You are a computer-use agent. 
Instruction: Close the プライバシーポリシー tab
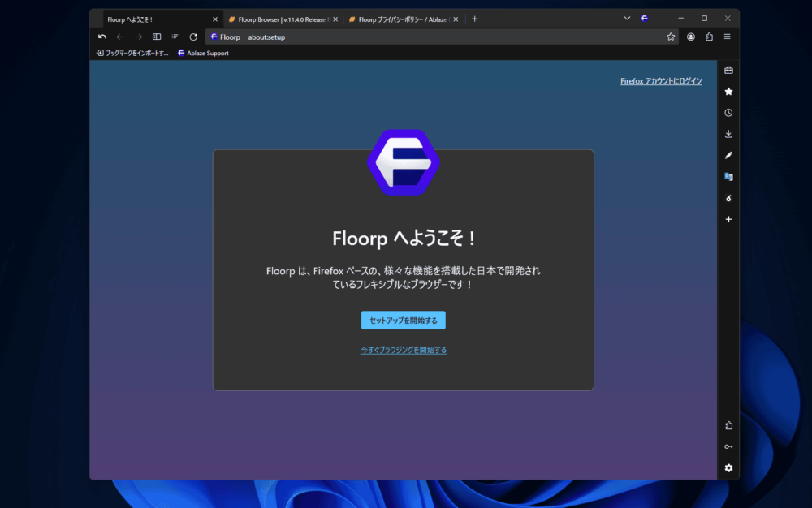pyautogui.click(x=456, y=19)
